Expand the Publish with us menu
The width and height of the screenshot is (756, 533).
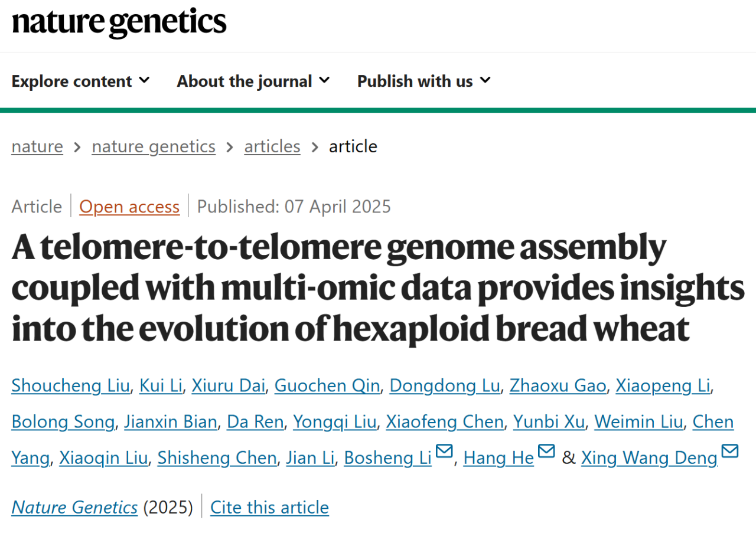pos(424,81)
